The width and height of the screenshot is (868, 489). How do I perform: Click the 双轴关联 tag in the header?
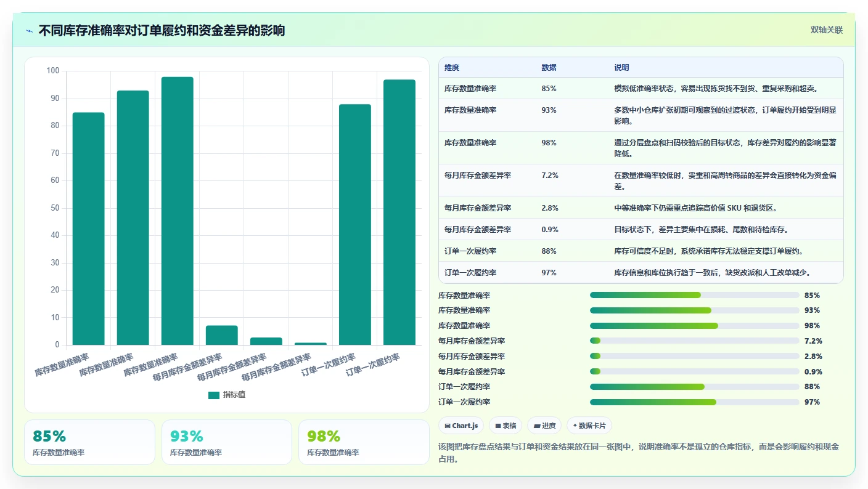pos(826,30)
